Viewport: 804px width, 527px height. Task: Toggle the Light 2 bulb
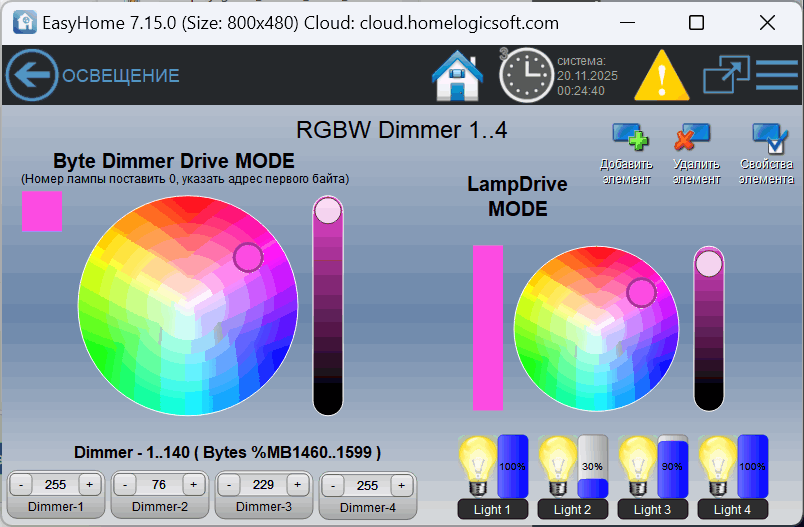[x=557, y=465]
